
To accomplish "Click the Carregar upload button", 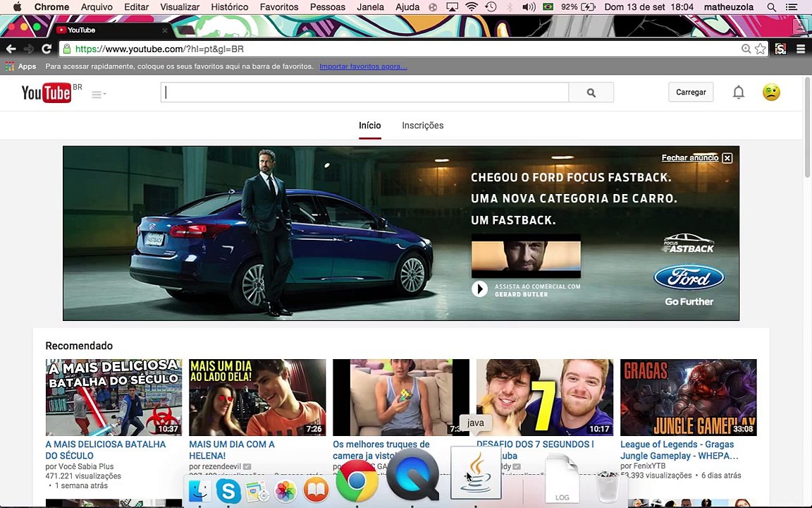I will point(691,92).
